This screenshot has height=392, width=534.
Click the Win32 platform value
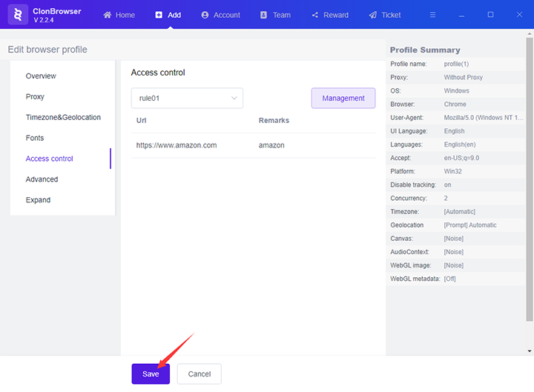[452, 171]
